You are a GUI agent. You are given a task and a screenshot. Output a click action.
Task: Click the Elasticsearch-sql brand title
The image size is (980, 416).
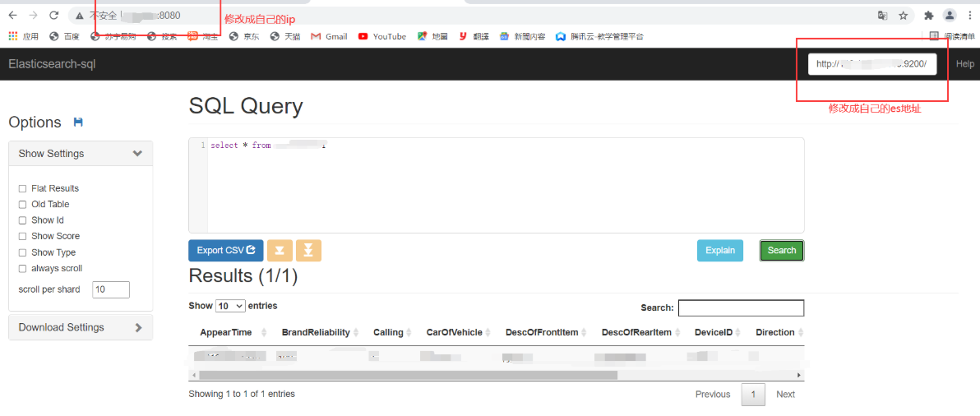52,63
